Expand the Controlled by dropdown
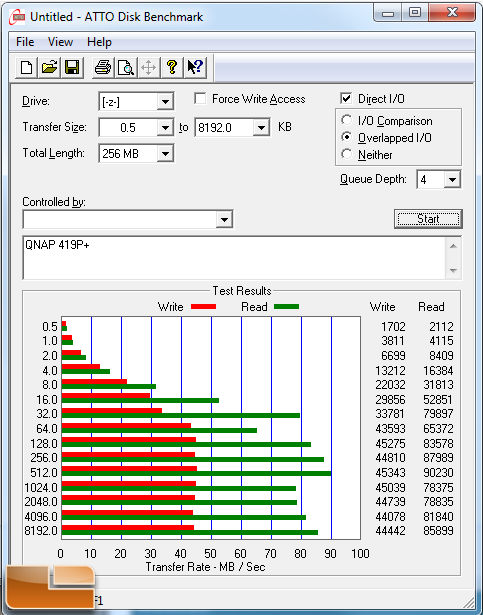483x615 pixels. coord(224,219)
